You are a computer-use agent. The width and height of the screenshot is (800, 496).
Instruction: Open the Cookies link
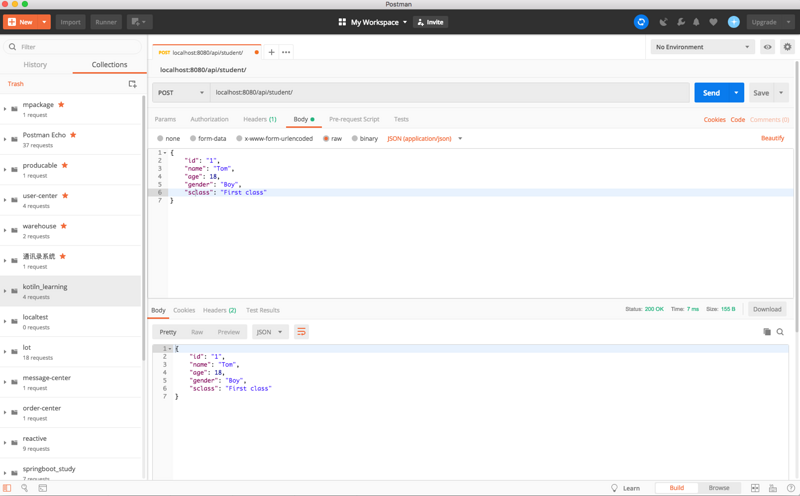(x=714, y=119)
